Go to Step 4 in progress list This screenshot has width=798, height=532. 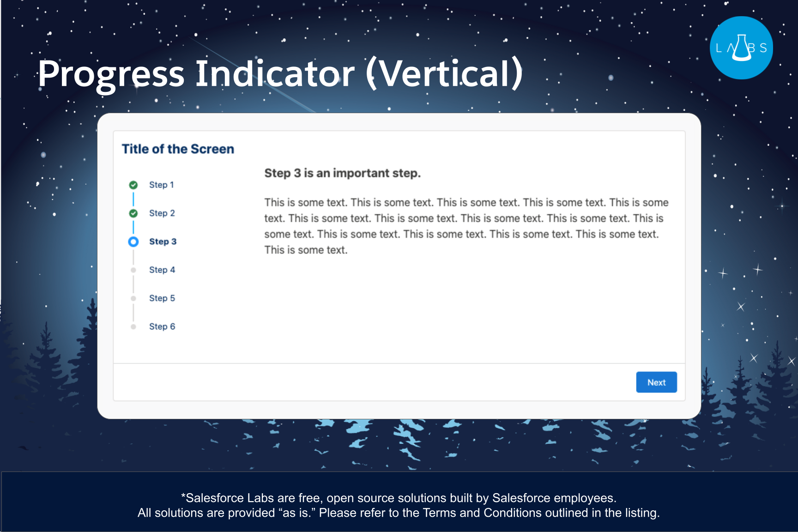162,270
